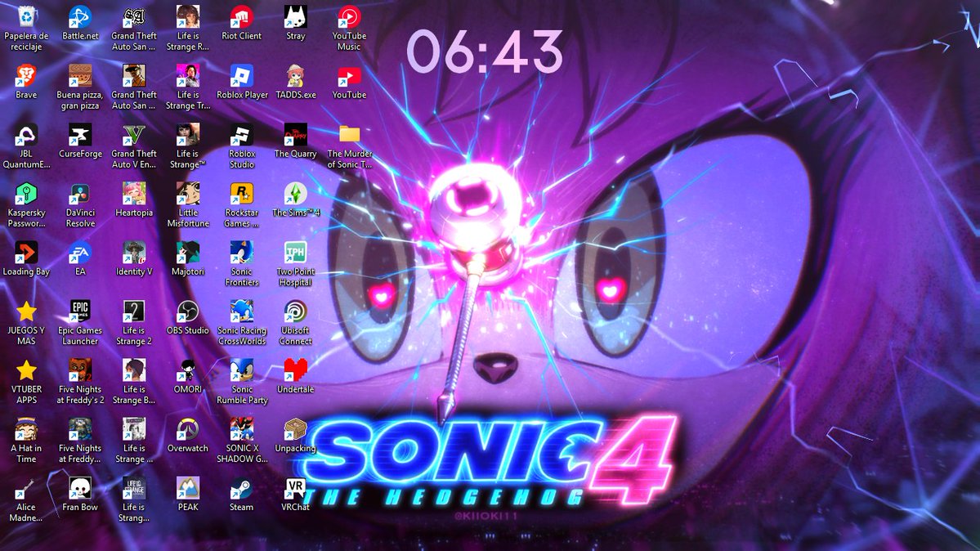Open the Stray game shortcut

[x=295, y=17]
